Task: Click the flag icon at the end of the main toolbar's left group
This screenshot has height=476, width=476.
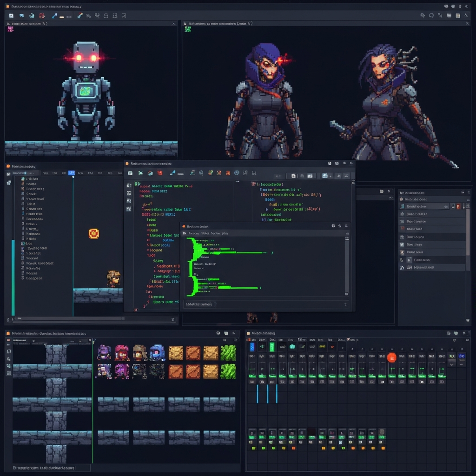Action: 124,15
